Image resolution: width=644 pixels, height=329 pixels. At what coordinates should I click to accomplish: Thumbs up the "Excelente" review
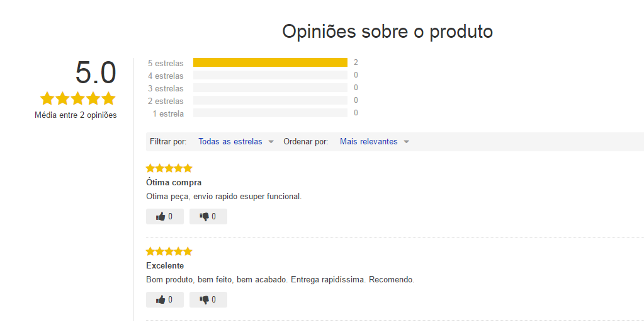click(165, 299)
